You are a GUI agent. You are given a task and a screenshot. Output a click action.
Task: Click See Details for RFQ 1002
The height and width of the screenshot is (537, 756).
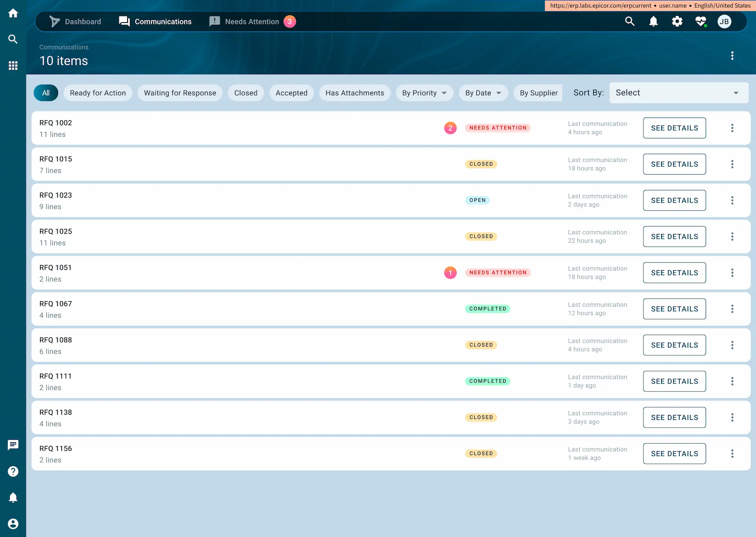pyautogui.click(x=674, y=128)
